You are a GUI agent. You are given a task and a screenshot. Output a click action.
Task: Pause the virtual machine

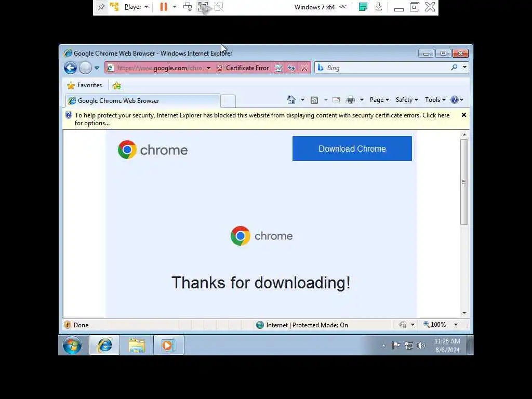click(164, 7)
